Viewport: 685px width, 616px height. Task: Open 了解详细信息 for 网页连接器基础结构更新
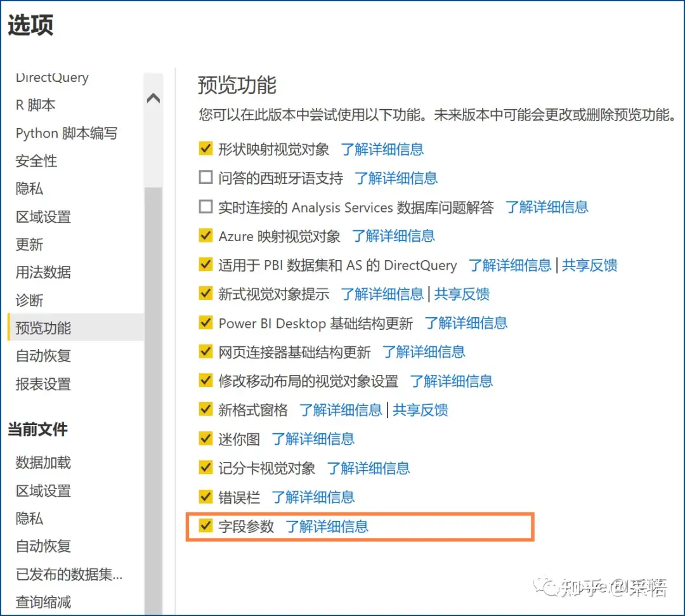pos(424,352)
